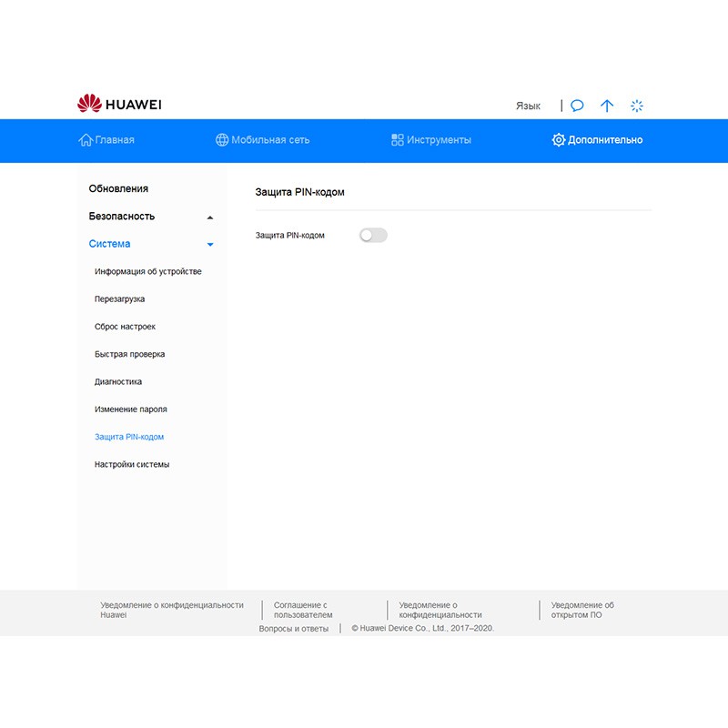Select Изменение пароля in sidebar
The image size is (728, 728).
point(131,409)
